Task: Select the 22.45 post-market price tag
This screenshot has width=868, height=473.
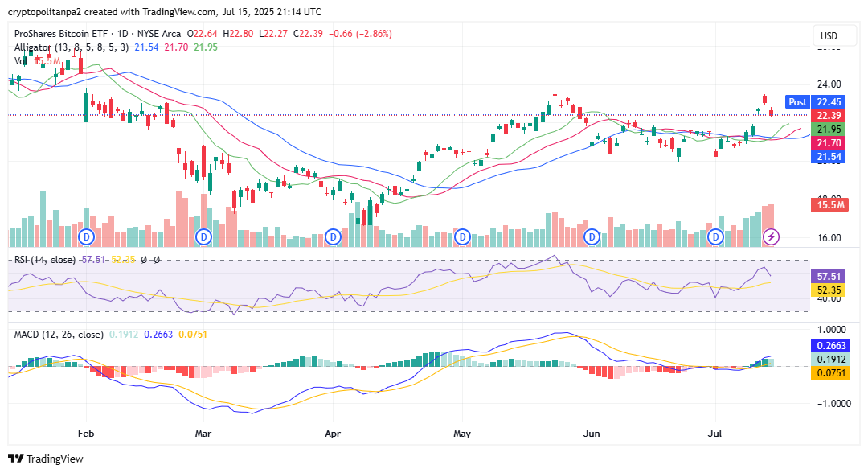Action: [x=829, y=102]
